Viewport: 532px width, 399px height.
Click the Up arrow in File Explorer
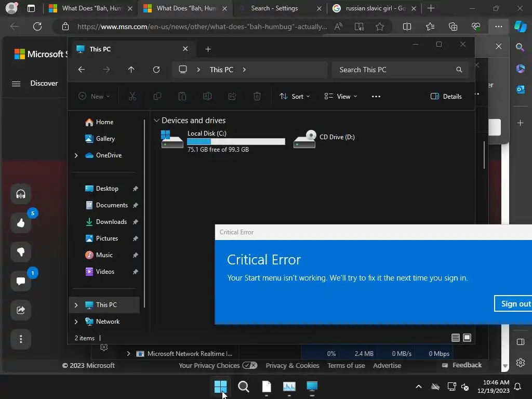pyautogui.click(x=131, y=70)
